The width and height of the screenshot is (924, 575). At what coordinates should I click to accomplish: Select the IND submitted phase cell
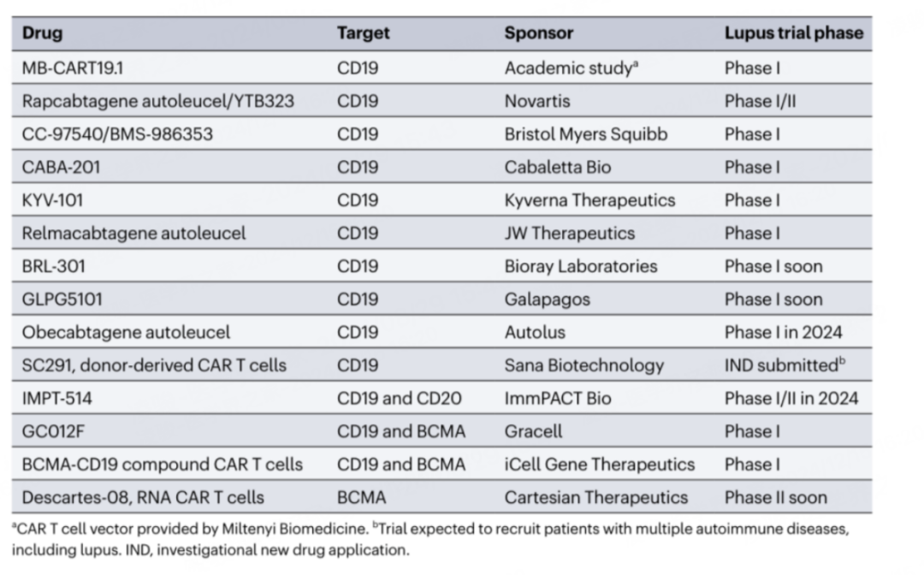(x=784, y=365)
